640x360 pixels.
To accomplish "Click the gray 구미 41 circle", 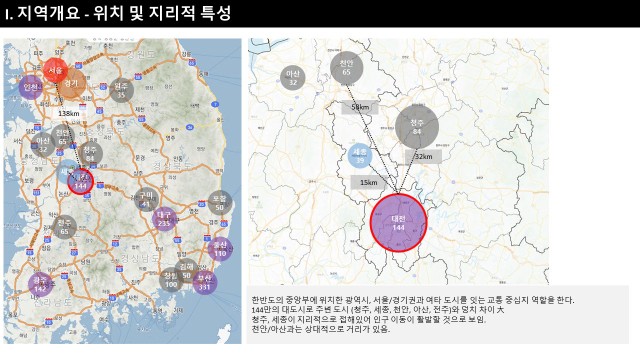I will (x=146, y=199).
